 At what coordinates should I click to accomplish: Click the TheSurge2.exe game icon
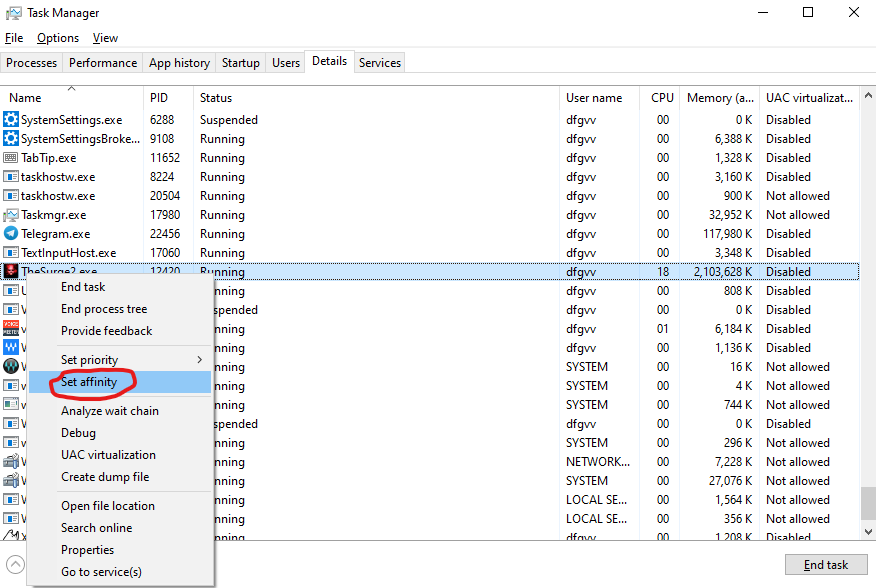[x=11, y=272]
